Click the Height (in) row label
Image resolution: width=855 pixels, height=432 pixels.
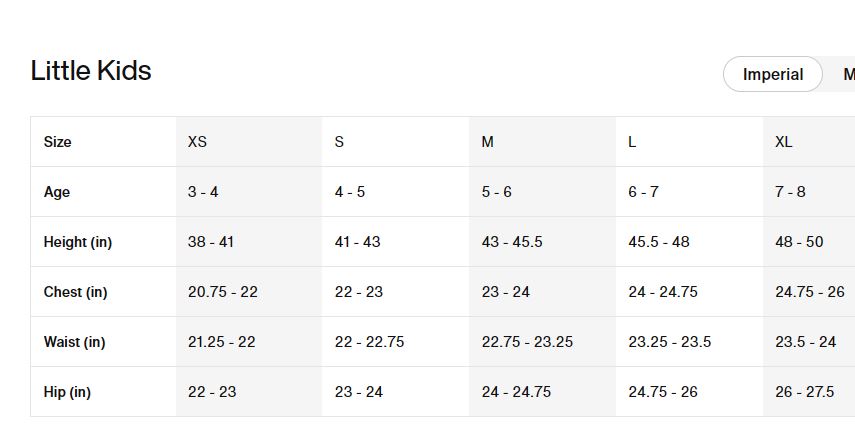tap(78, 242)
